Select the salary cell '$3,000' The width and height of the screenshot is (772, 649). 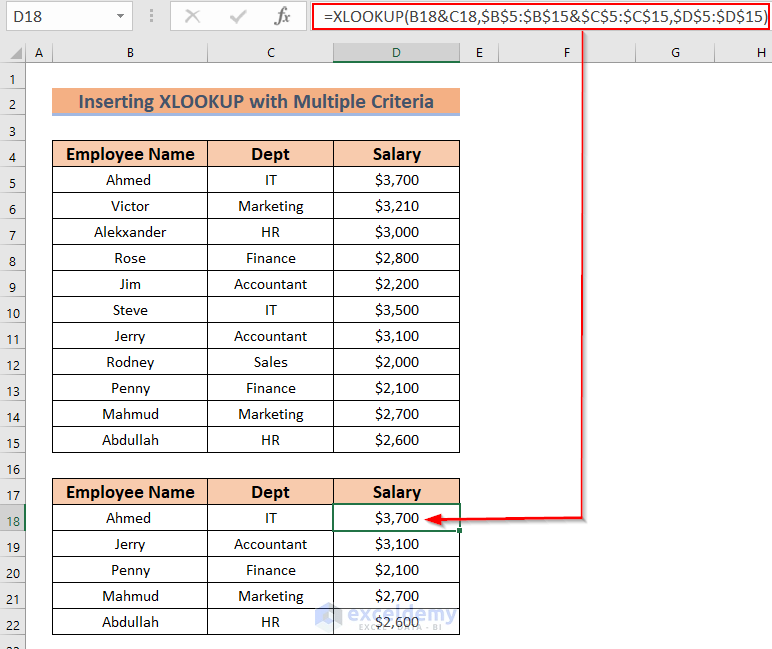coord(396,232)
